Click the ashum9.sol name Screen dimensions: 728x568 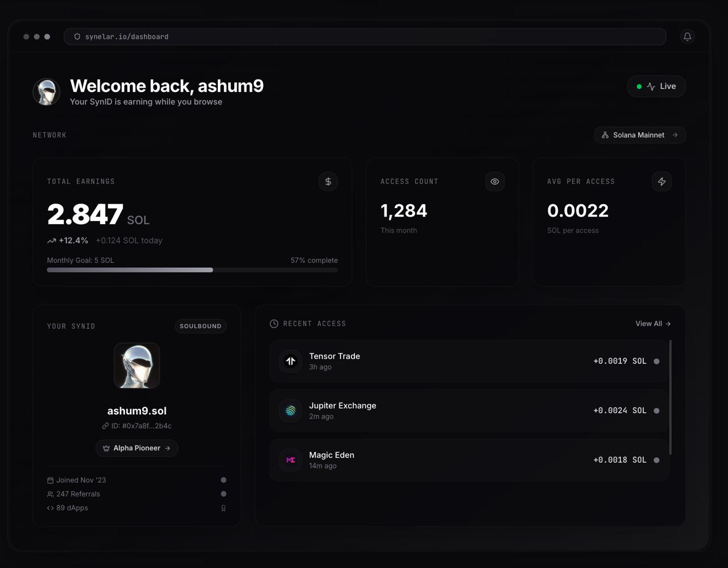pos(137,411)
